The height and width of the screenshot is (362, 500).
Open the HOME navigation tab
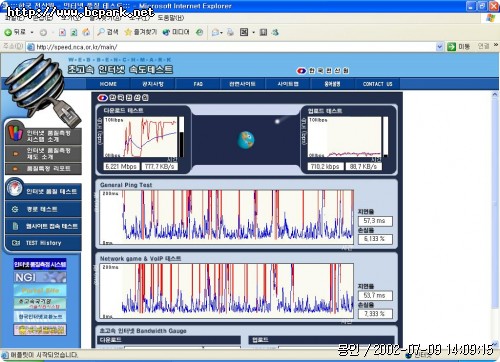click(108, 84)
